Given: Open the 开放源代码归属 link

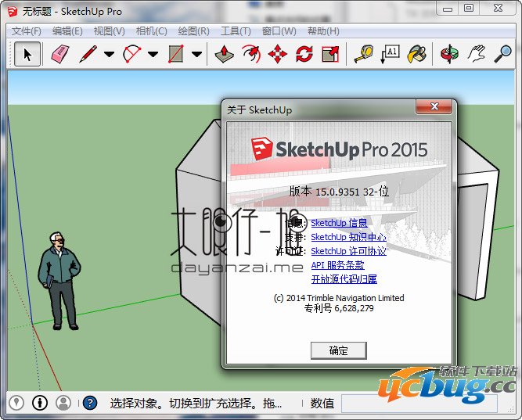Looking at the screenshot, I should (x=344, y=279).
